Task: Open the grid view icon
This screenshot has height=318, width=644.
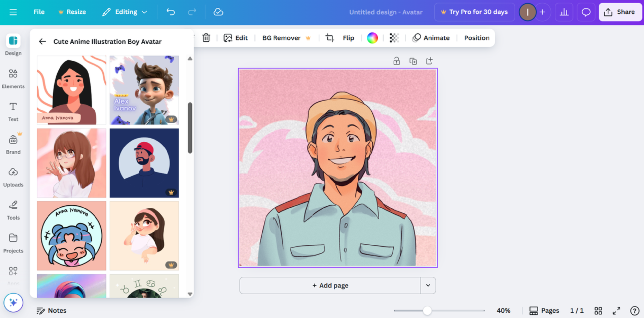Action: (598, 310)
